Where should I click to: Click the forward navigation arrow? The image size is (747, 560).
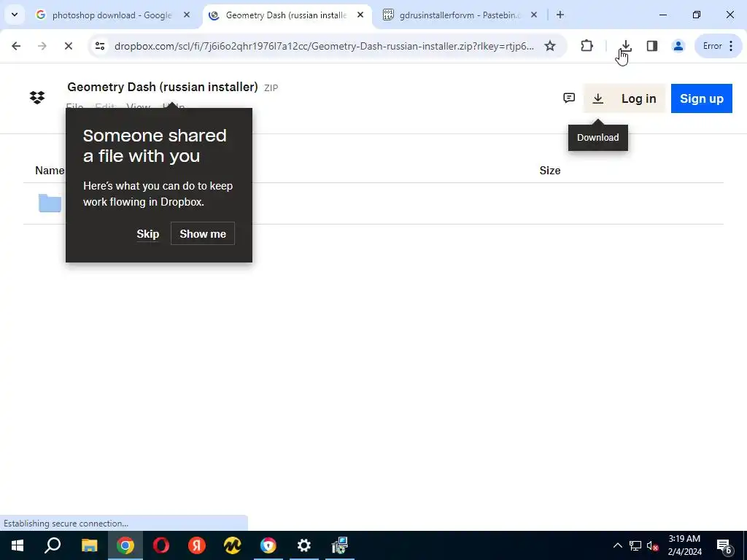(42, 46)
